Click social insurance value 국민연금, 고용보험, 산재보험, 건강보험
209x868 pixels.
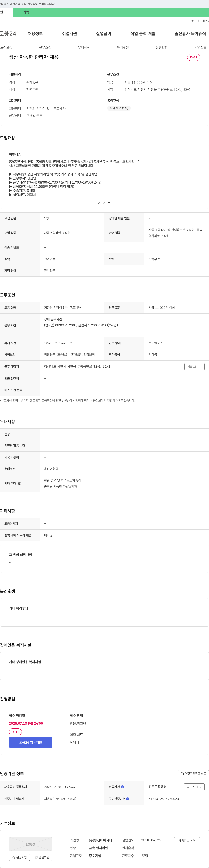point(69,354)
